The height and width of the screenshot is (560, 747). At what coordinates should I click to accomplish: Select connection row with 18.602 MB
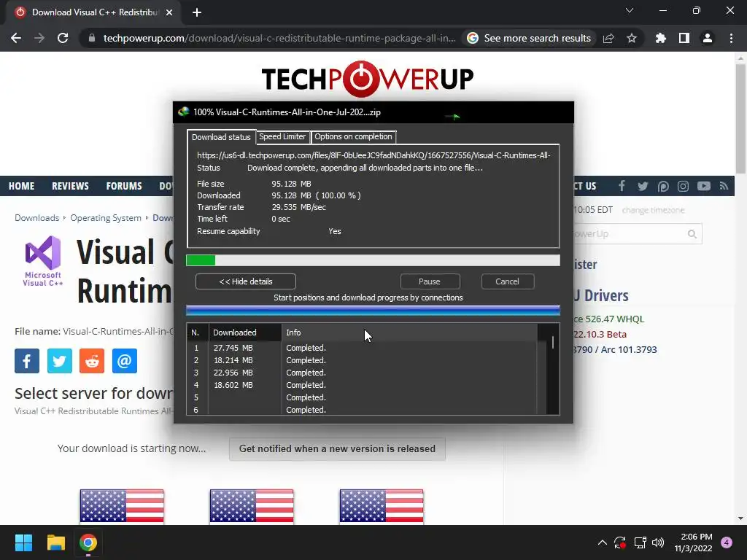(362, 385)
